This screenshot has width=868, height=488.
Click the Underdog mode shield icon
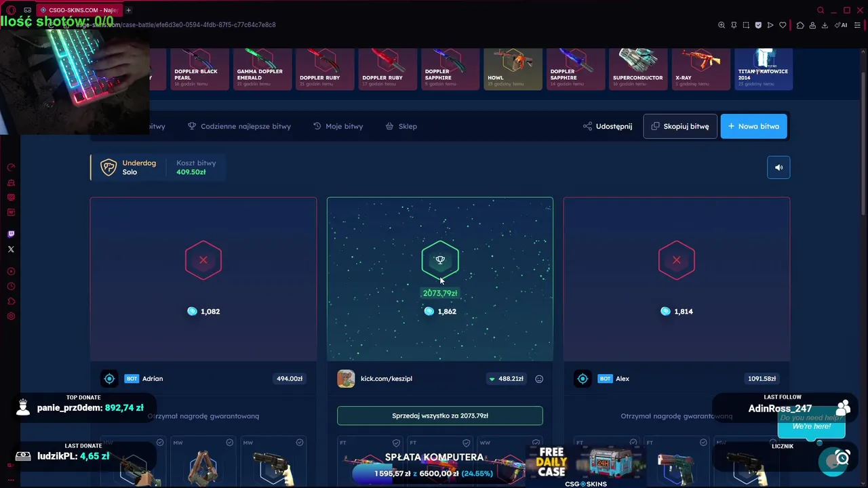(108, 167)
